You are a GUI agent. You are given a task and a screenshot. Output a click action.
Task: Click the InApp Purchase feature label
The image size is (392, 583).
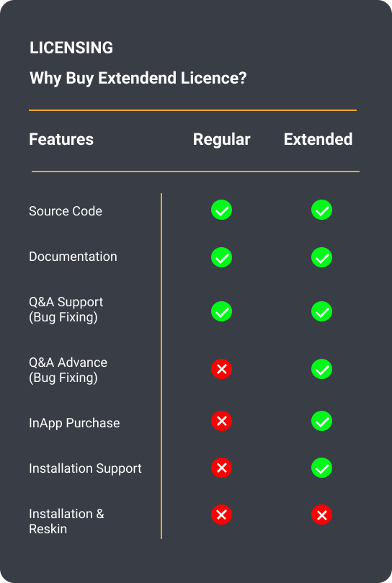point(74,423)
